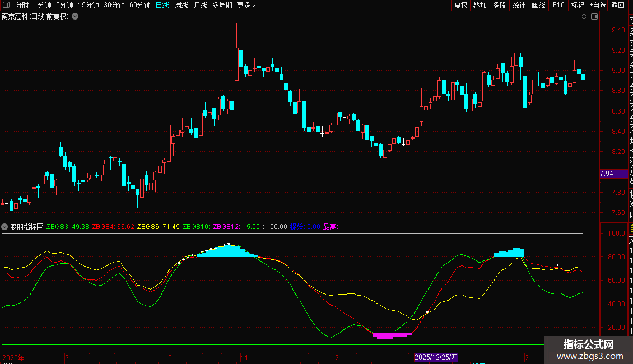Expand the 南京高科 stock title dropdown

[75, 17]
